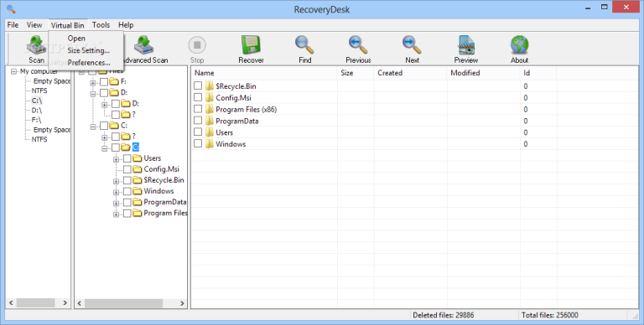The image size is (644, 325).
Task: Click ProgramData folder icon in file list
Action: (x=210, y=121)
